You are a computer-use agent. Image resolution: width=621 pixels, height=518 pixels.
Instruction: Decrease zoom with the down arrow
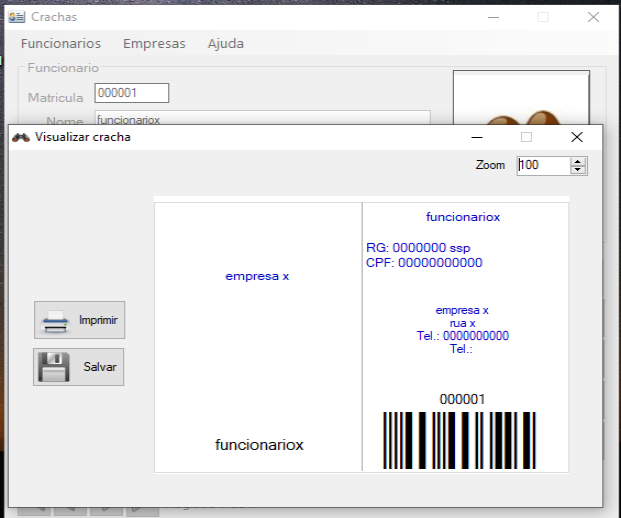click(x=578, y=170)
